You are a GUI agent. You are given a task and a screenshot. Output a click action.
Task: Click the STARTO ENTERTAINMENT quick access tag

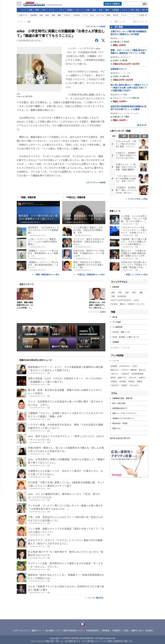pos(121,300)
